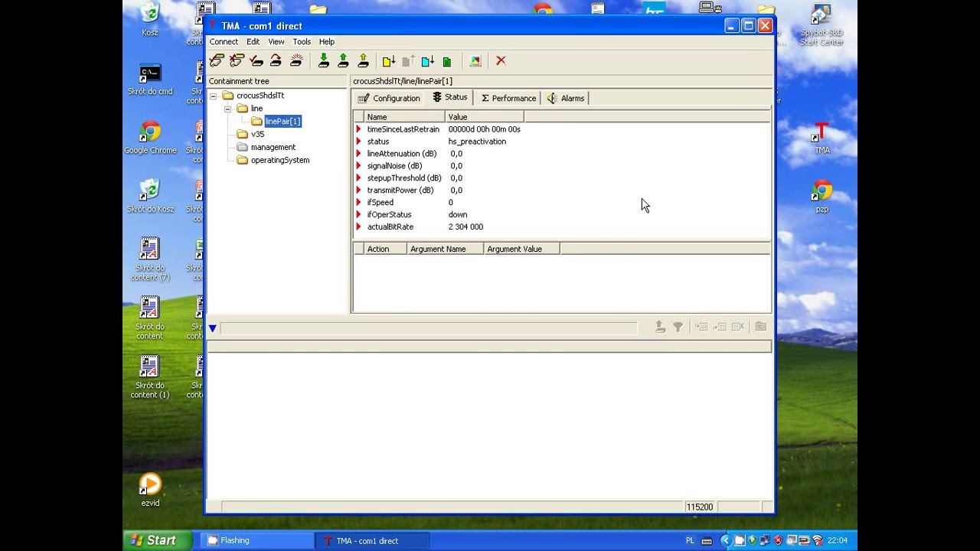Viewport: 980px width, 551px height.
Task: Select the ezvid desktop icon
Action: coord(150,490)
